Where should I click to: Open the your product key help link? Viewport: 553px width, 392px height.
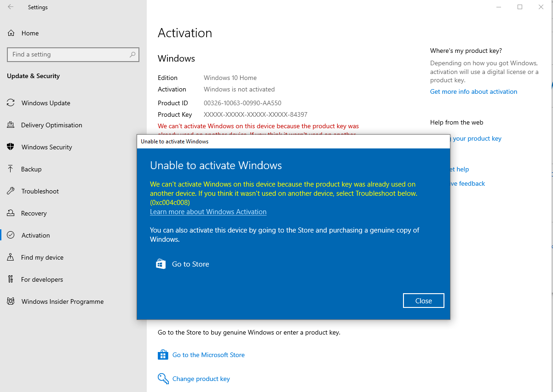click(x=477, y=138)
